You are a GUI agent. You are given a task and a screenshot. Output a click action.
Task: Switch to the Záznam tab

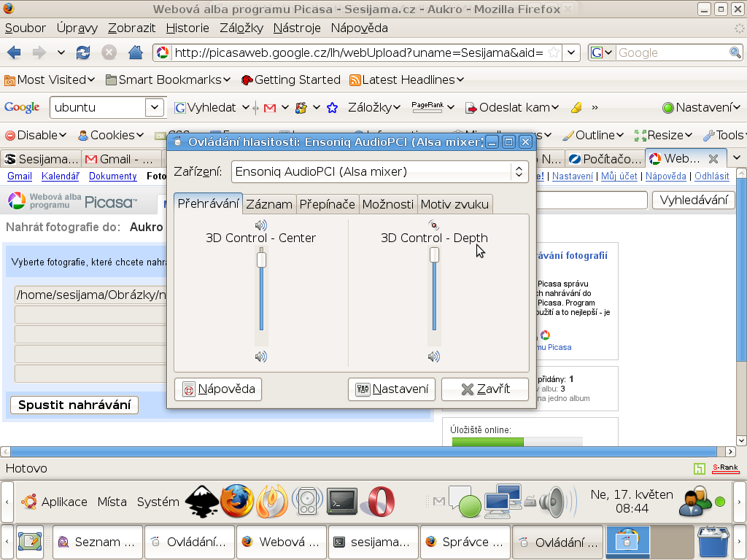(269, 204)
